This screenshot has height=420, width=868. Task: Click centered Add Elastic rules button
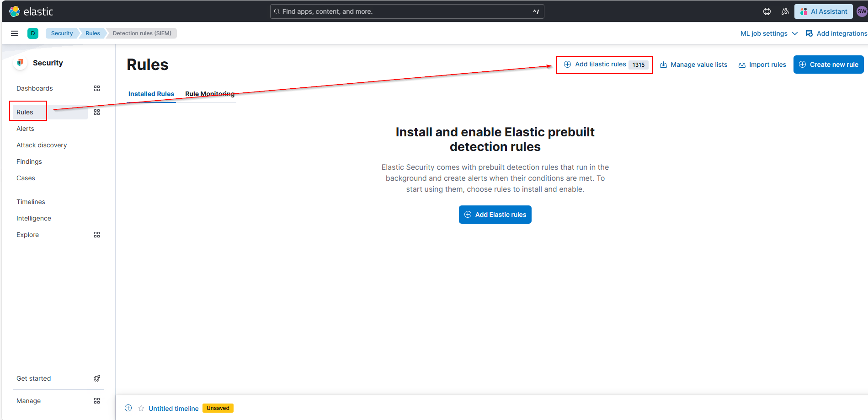click(x=495, y=215)
